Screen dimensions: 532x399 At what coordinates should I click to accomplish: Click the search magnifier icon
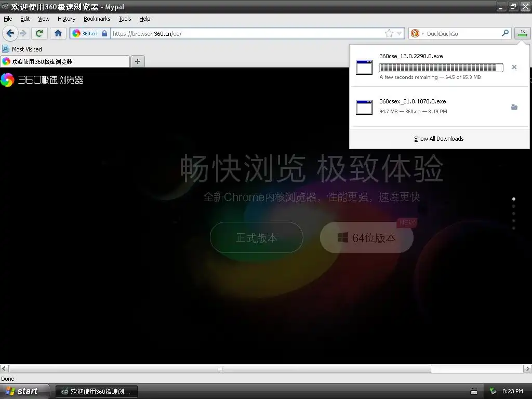[x=505, y=33]
